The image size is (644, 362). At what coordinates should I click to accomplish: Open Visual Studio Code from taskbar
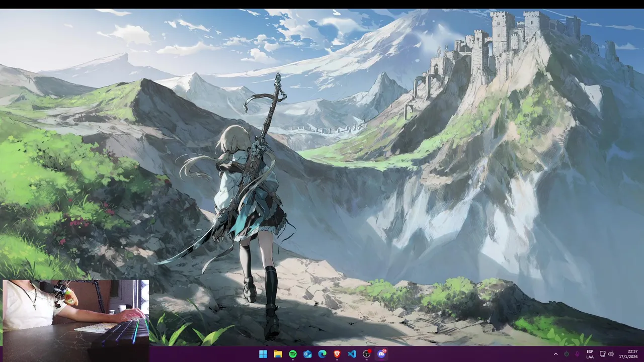[352, 354]
